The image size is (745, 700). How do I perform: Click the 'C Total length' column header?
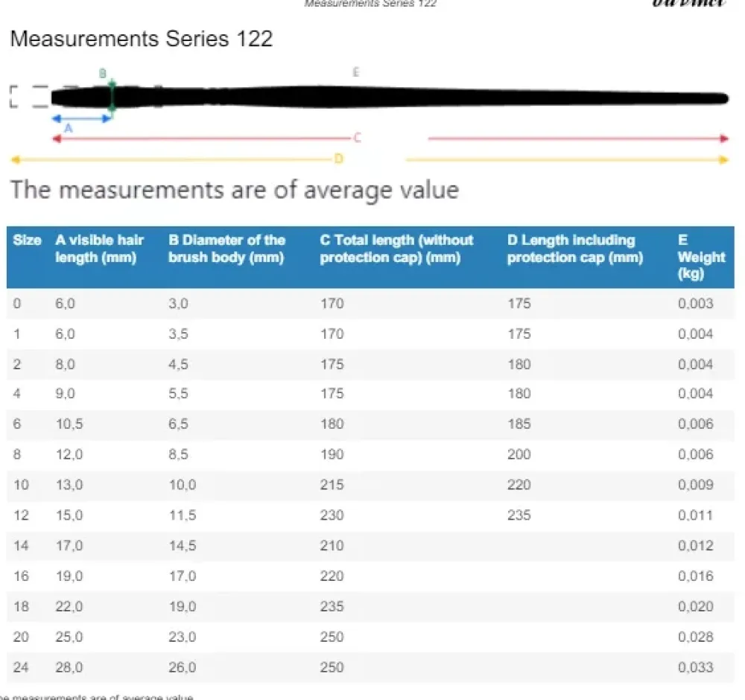(396, 249)
